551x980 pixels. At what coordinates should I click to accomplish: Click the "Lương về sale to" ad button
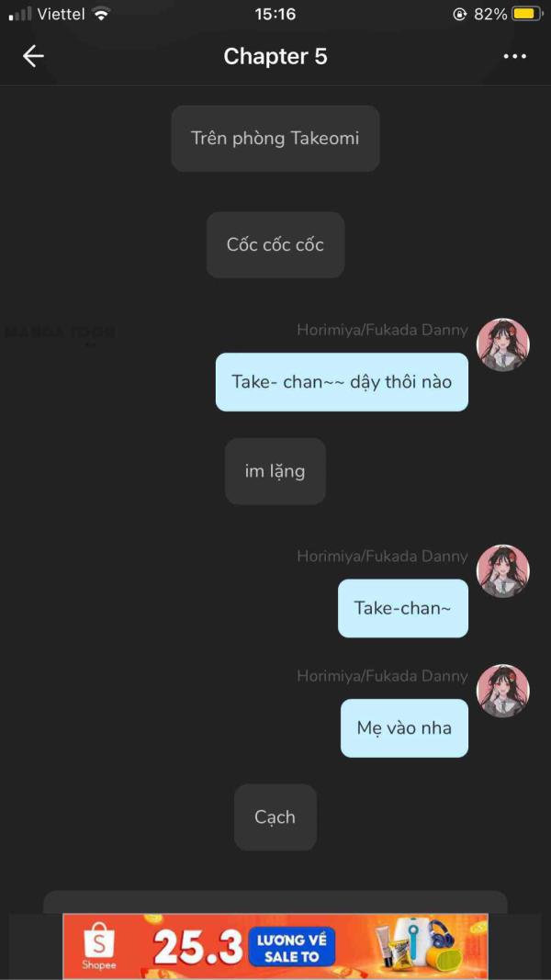coord(292,948)
